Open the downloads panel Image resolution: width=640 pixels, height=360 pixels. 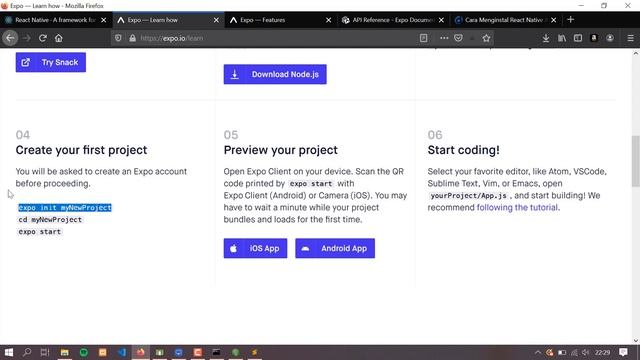546,38
